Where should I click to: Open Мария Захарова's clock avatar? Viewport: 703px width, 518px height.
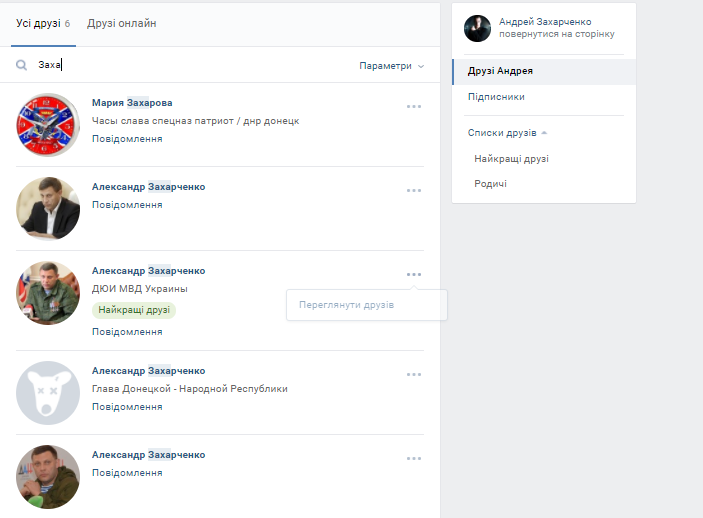pos(47,124)
